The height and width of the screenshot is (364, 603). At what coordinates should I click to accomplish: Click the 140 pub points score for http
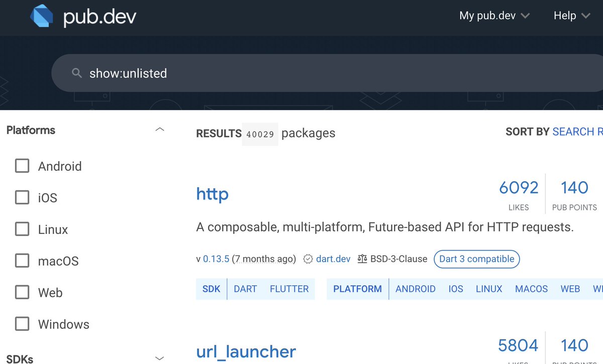[574, 188]
